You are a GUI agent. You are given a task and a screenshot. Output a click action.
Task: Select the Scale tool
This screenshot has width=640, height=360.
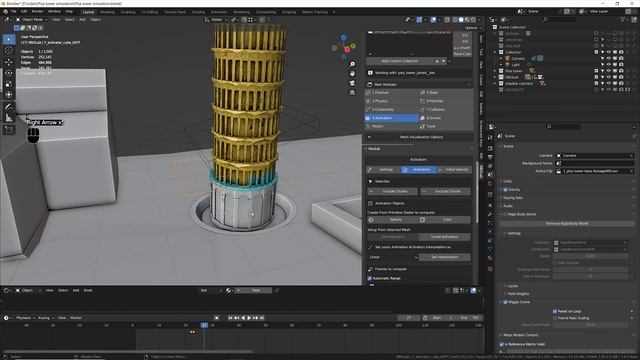coord(9,84)
